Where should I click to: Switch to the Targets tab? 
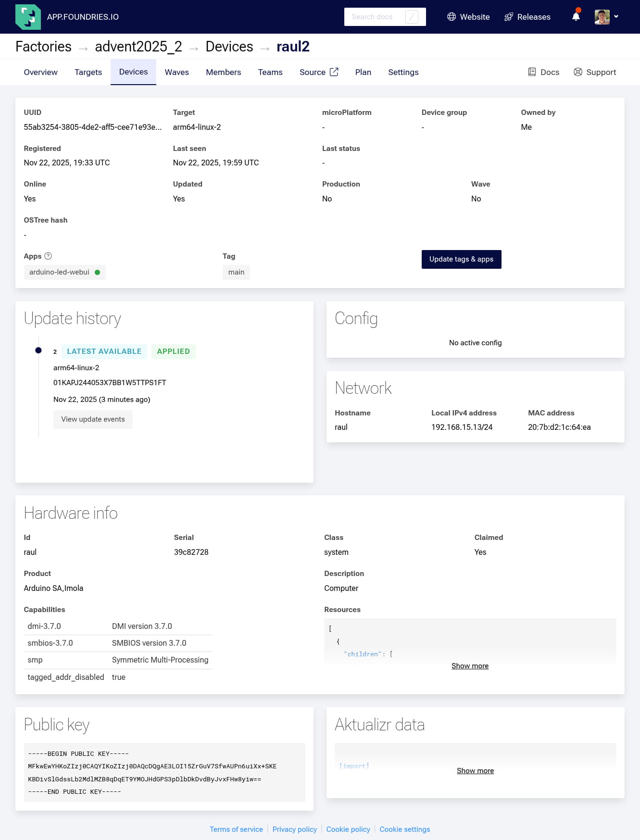pyautogui.click(x=88, y=72)
